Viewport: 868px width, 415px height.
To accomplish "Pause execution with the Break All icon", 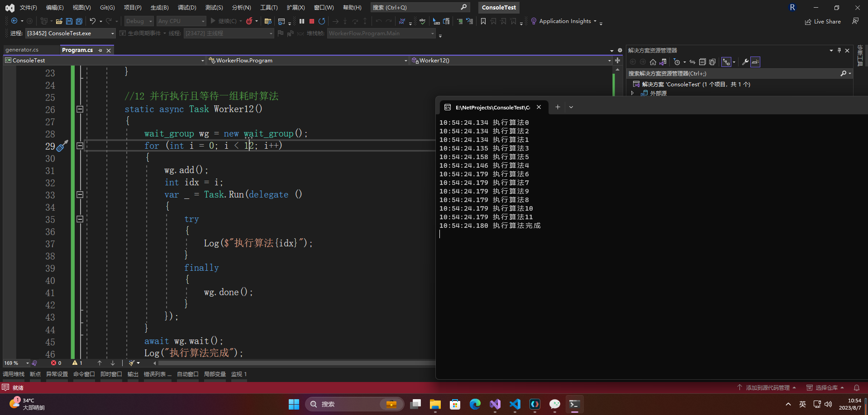I will 302,21.
